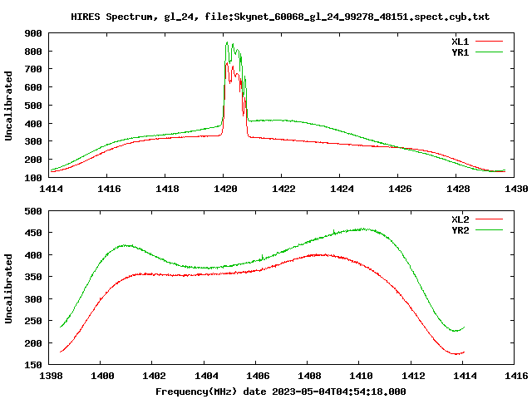Click the 1420 frequency tick label
The width and height of the screenshot is (532, 399).
click(x=225, y=189)
